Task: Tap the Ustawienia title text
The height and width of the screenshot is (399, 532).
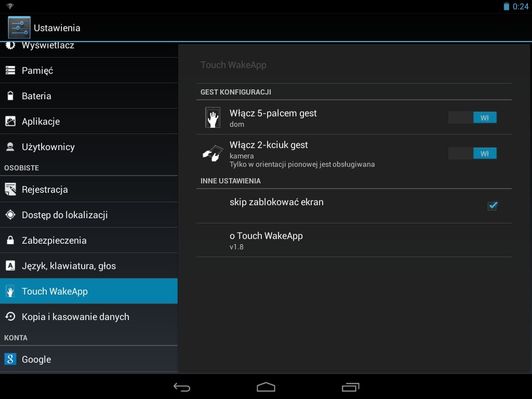Action: coord(57,28)
